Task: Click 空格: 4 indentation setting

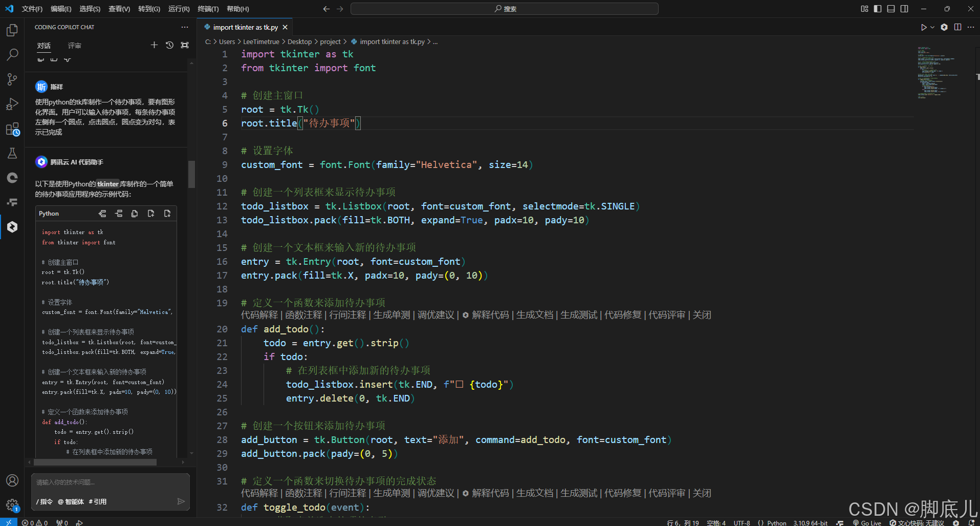Action: coord(716,523)
